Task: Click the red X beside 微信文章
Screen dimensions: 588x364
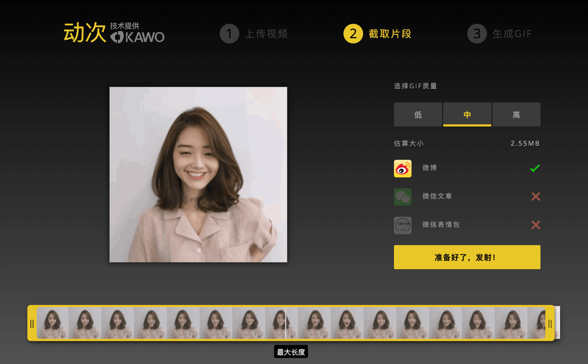Action: point(535,197)
